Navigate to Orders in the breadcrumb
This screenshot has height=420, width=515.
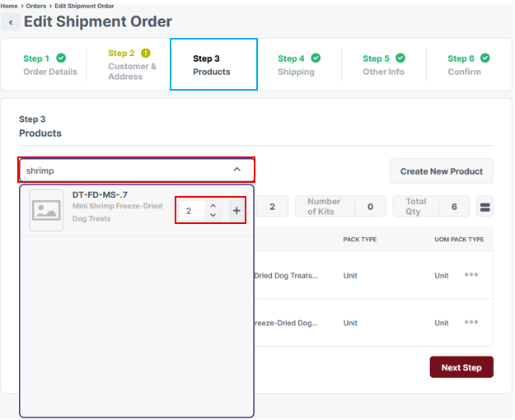(36, 6)
